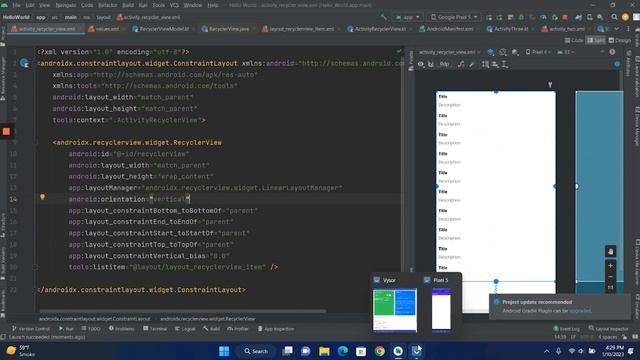
Task: Click the View Options eye icon
Action: tap(422, 64)
